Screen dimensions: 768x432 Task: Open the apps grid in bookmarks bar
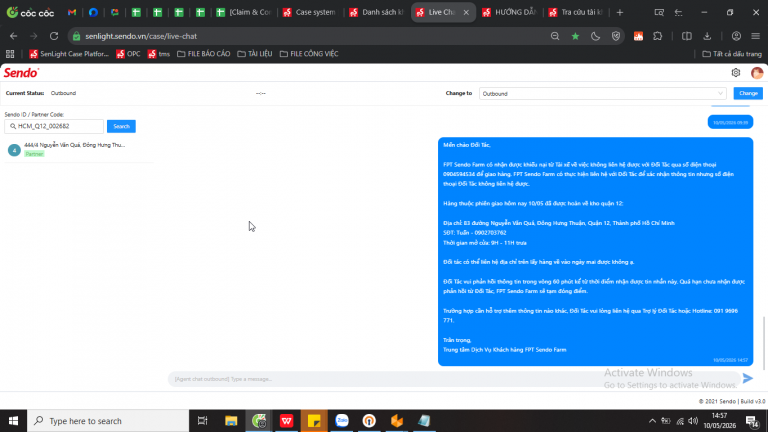[10, 54]
